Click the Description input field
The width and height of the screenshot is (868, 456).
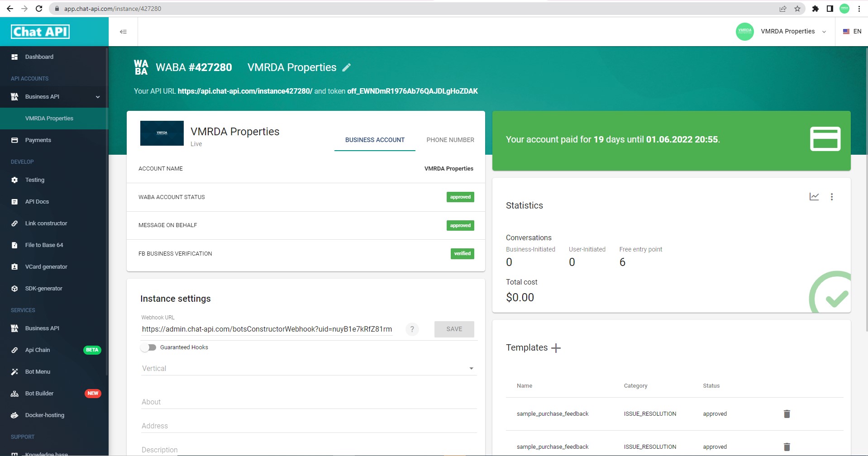tap(309, 450)
